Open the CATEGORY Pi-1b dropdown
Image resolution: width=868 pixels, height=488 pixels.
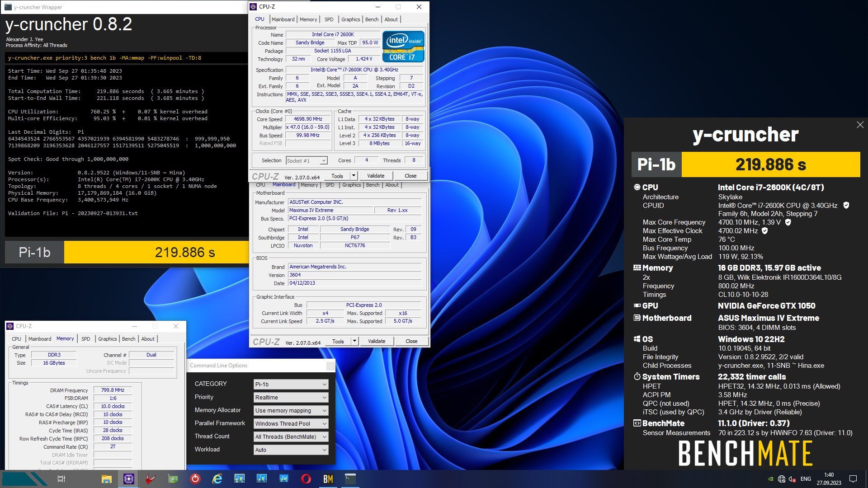pyautogui.click(x=291, y=384)
